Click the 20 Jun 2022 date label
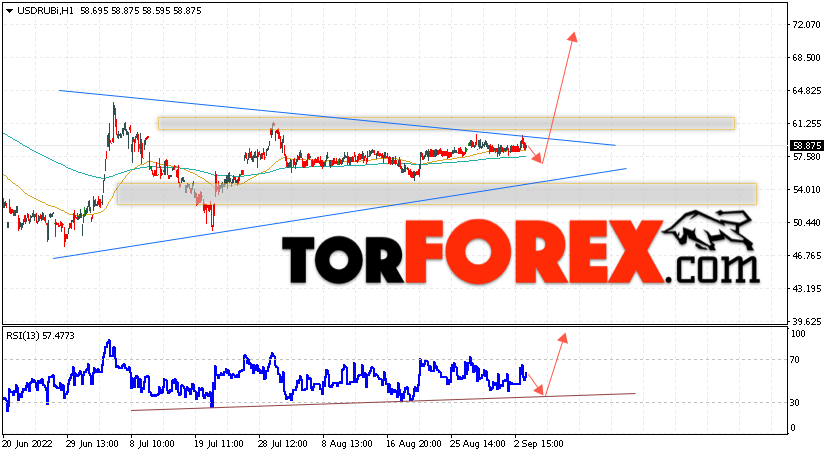 coord(27,444)
